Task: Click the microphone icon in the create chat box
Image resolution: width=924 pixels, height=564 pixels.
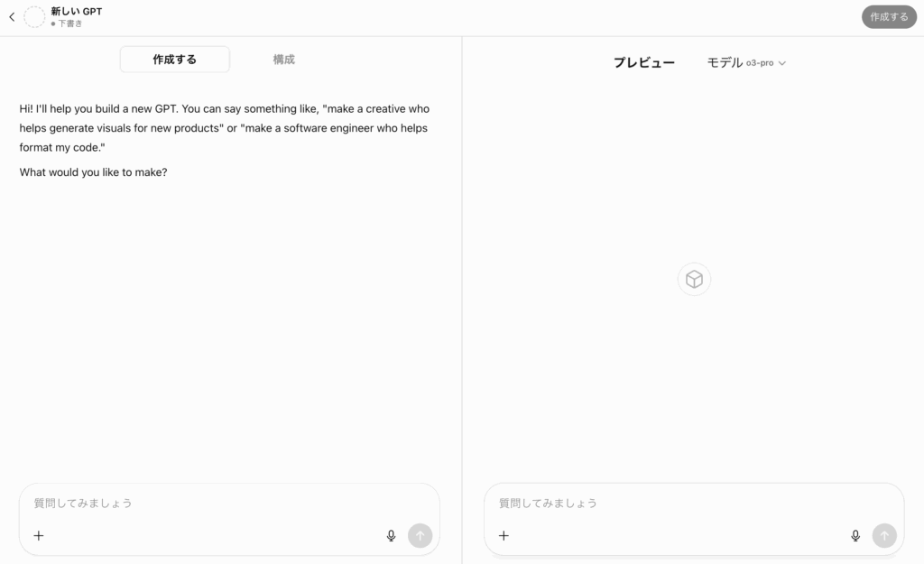Action: 391,536
